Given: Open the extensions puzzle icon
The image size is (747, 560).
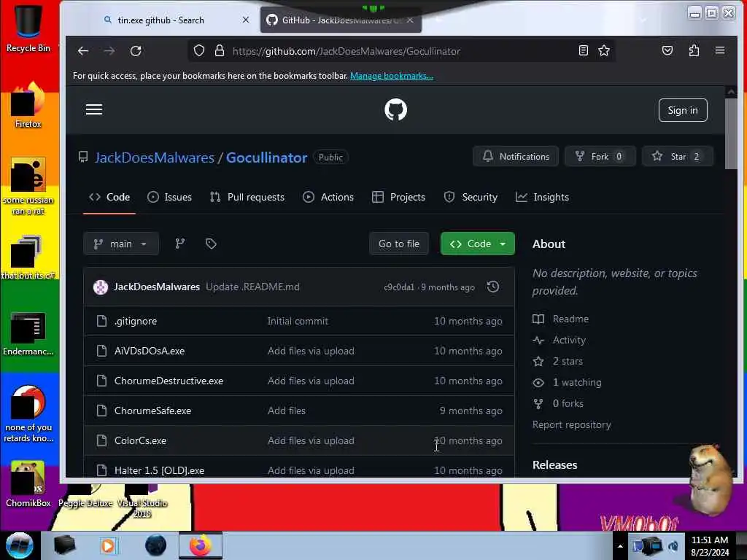Looking at the screenshot, I should click(694, 50).
